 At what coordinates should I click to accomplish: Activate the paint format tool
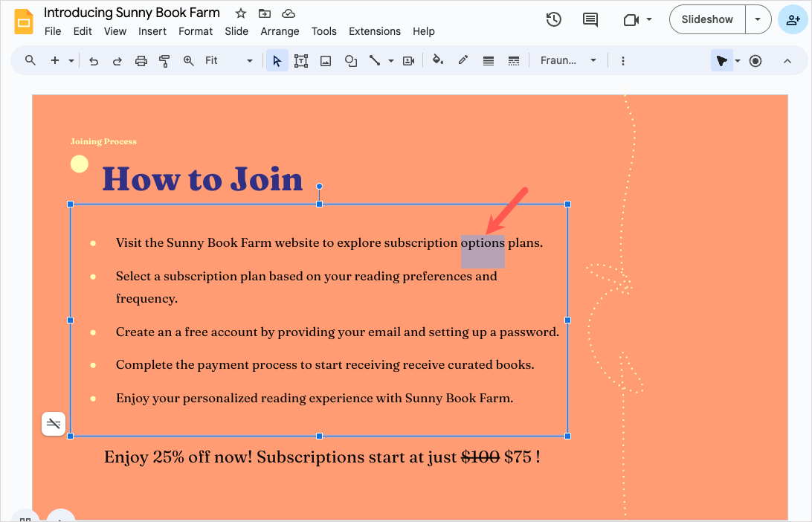tap(164, 61)
